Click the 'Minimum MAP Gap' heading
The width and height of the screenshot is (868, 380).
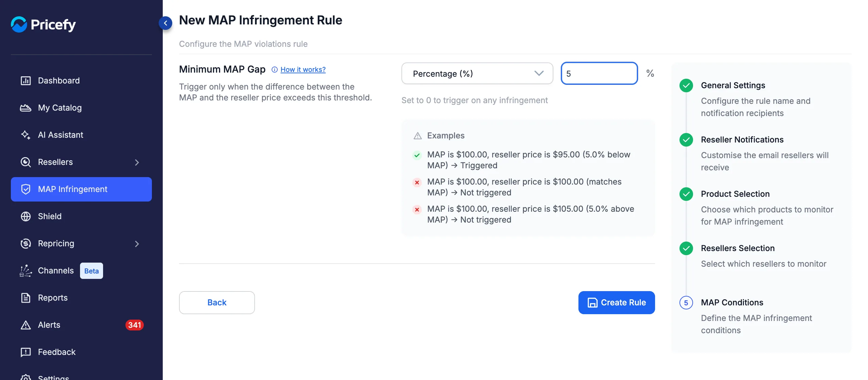(x=222, y=69)
